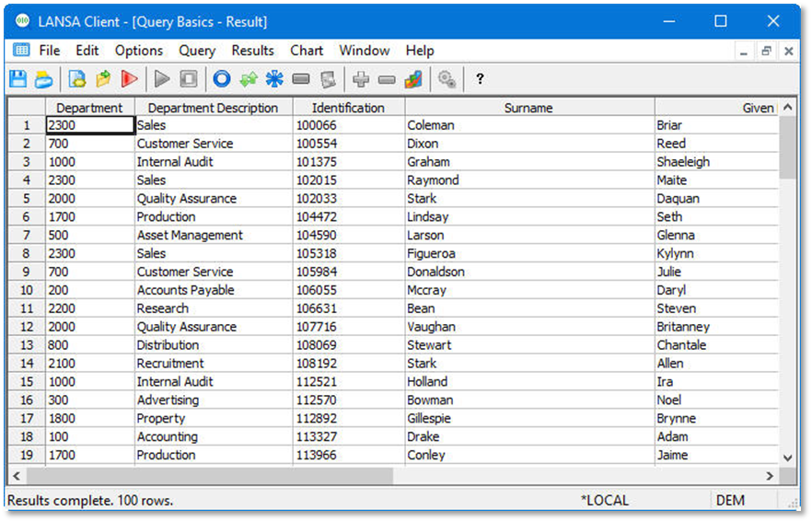Click the Surname column header

click(x=528, y=108)
